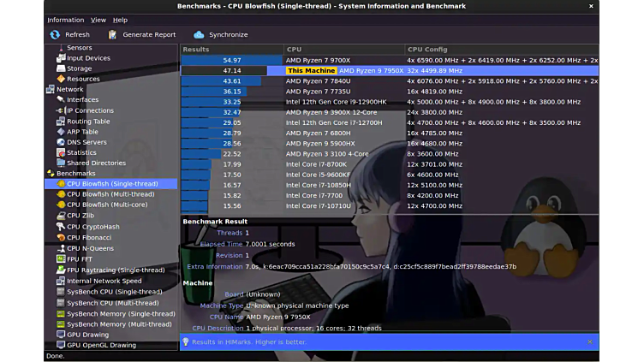644x362 pixels.
Task: Open the CPU Fibonacci benchmark
Action: [x=90, y=237]
